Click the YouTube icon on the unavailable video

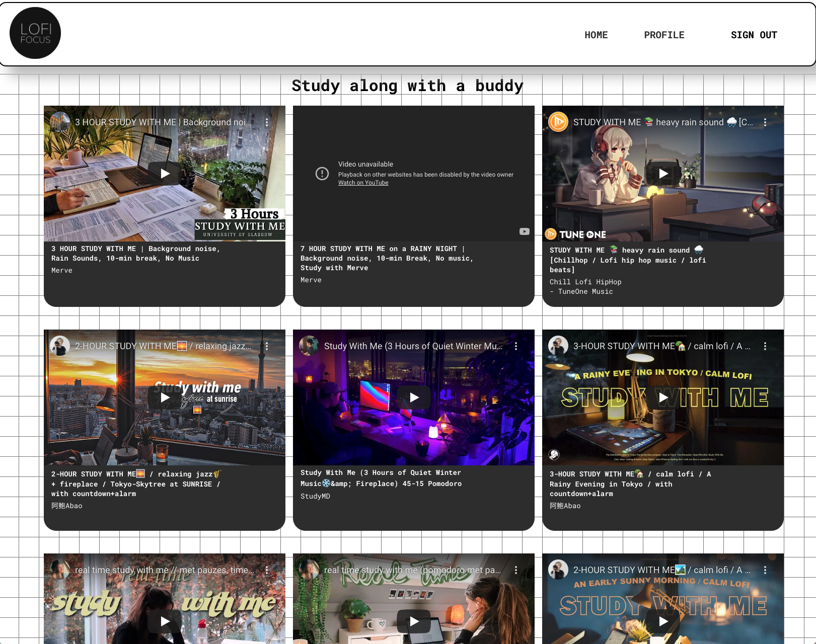point(525,231)
